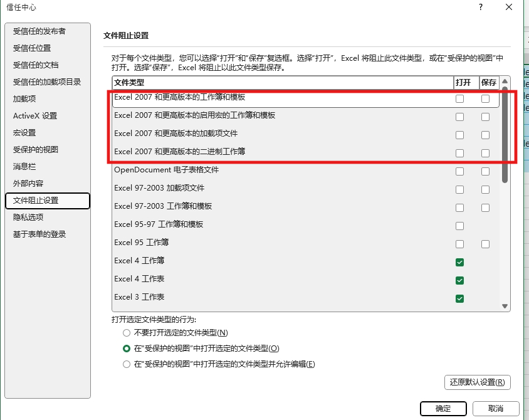This screenshot has height=420, width=529.
Task: Check 打开 for Excel 97-2003 工作簿和模板
Action: [459, 208]
